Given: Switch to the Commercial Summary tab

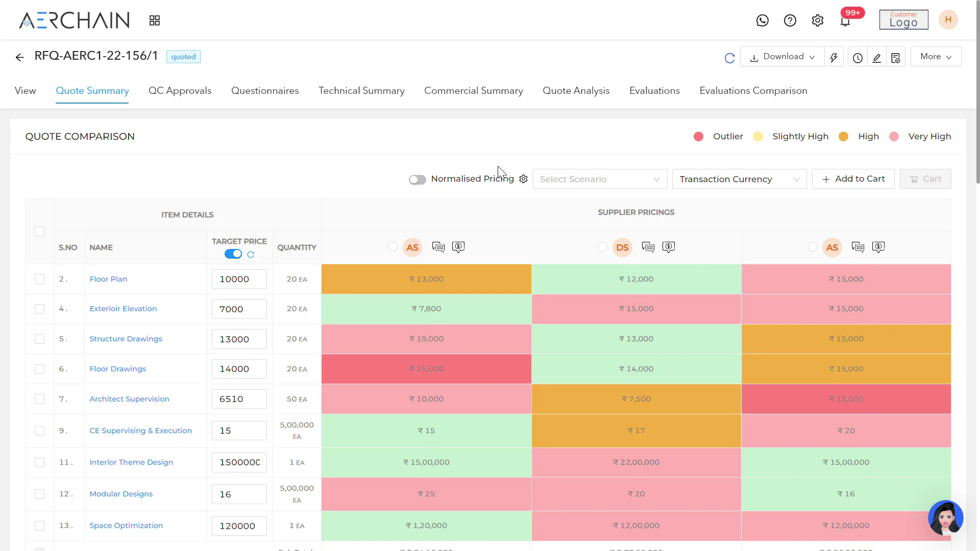Looking at the screenshot, I should [x=474, y=90].
